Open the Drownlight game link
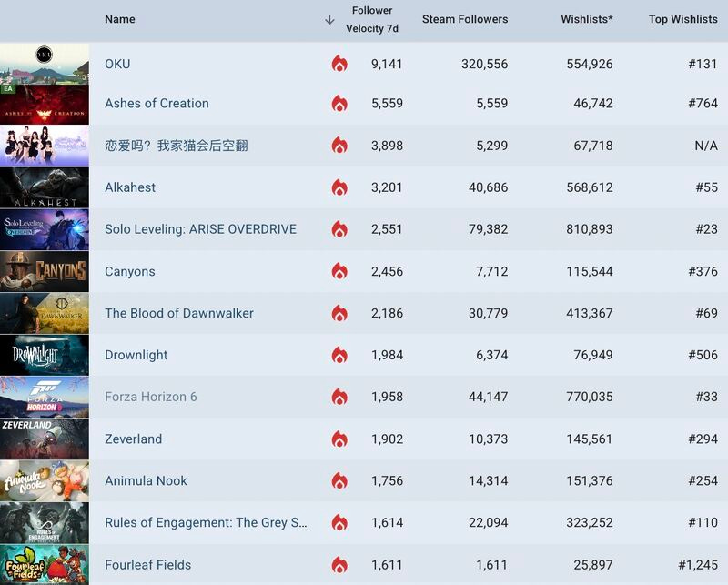Screen dimensions: 728x585 [136, 355]
